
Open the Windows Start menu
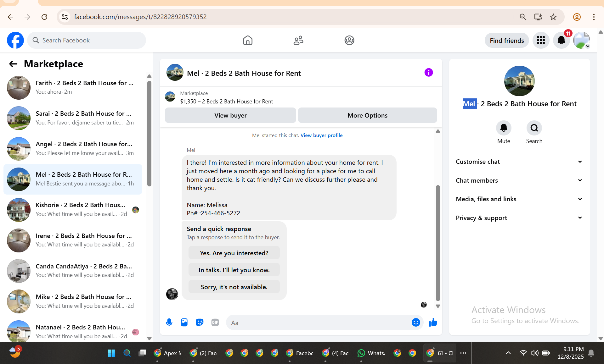coord(111,353)
